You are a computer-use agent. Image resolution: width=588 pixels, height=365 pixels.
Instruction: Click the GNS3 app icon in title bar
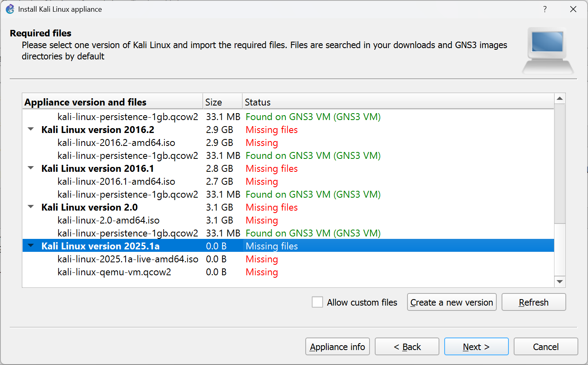(10, 9)
